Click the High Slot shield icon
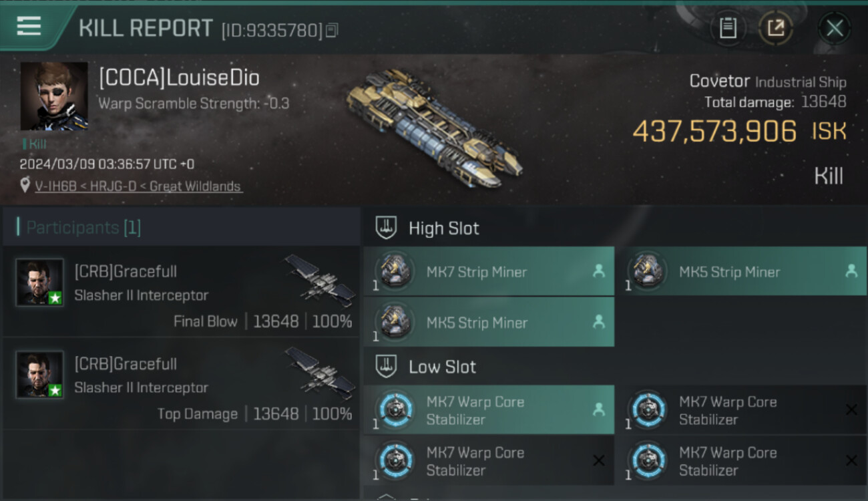Viewport: 868px width, 501px height. (x=386, y=228)
